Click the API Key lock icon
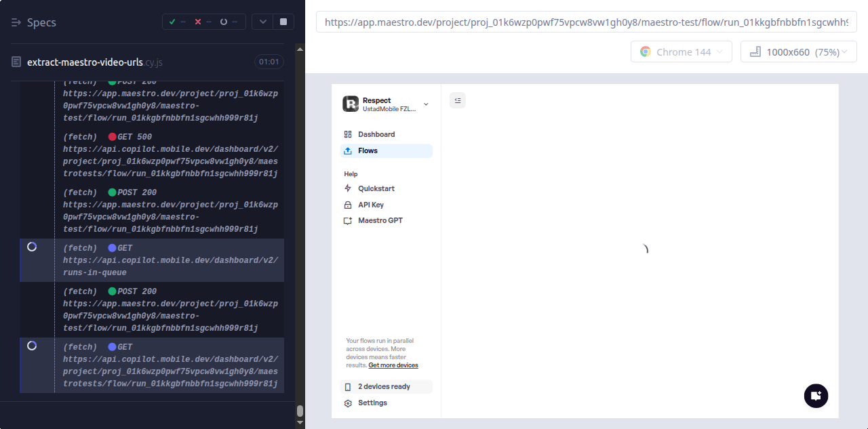 tap(348, 205)
